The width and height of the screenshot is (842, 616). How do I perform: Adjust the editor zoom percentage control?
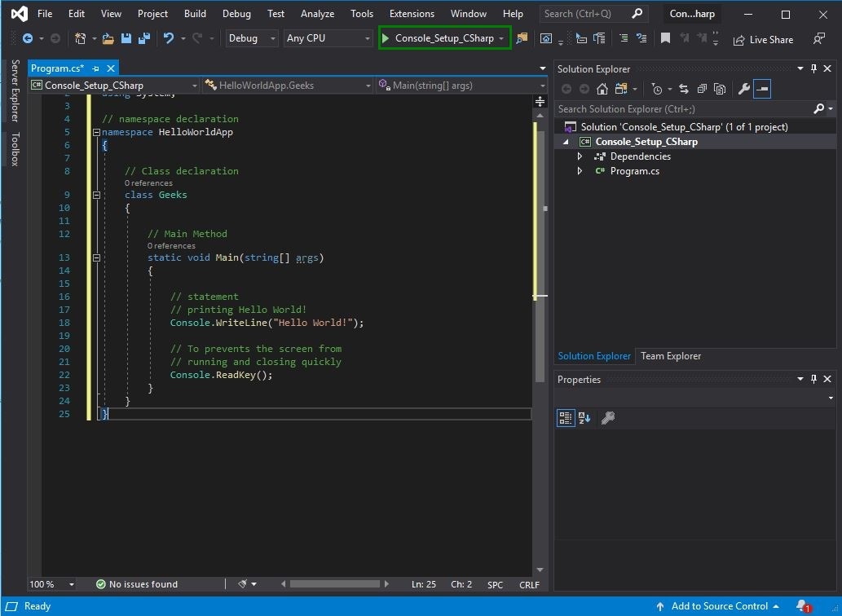(x=49, y=584)
